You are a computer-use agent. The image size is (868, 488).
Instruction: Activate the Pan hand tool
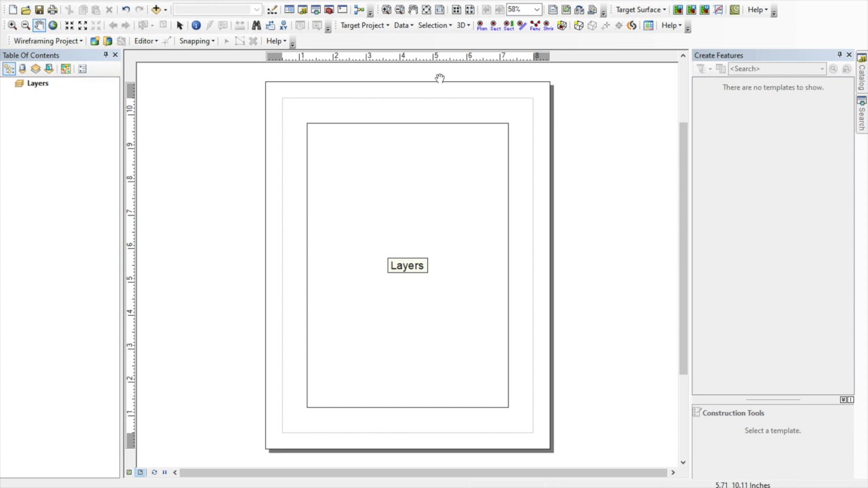pyautogui.click(x=39, y=25)
